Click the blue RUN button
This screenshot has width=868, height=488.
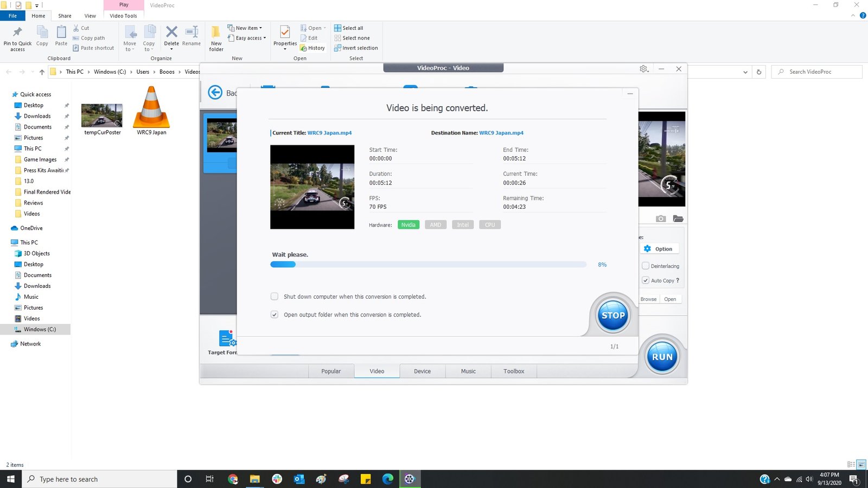tap(662, 357)
